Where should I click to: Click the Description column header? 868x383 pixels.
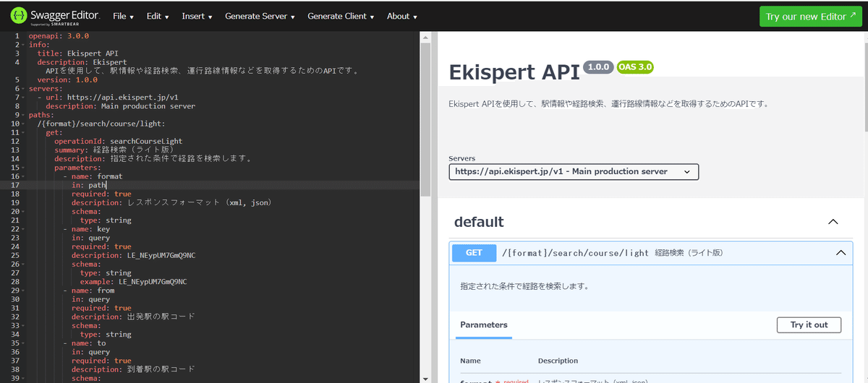[x=558, y=361]
